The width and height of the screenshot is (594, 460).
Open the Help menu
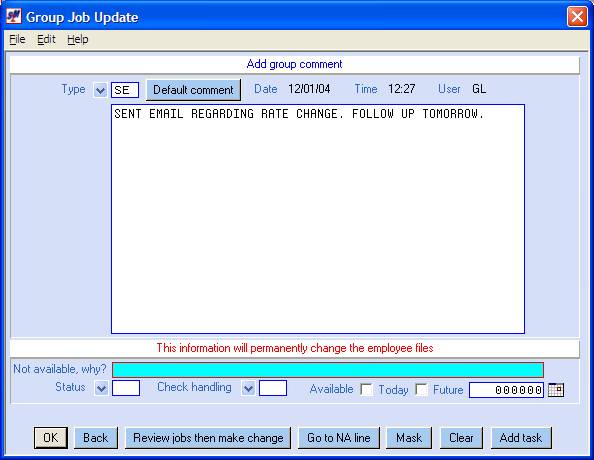(78, 39)
